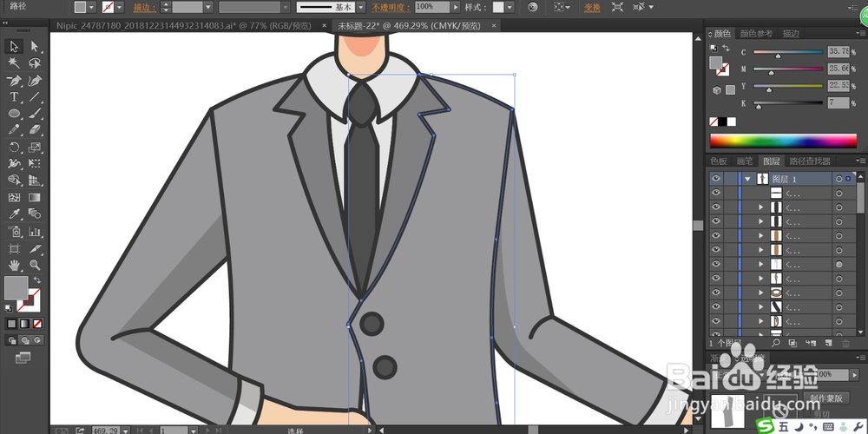Image resolution: width=868 pixels, height=434 pixels.
Task: Select the Rotate tool
Action: point(14,148)
